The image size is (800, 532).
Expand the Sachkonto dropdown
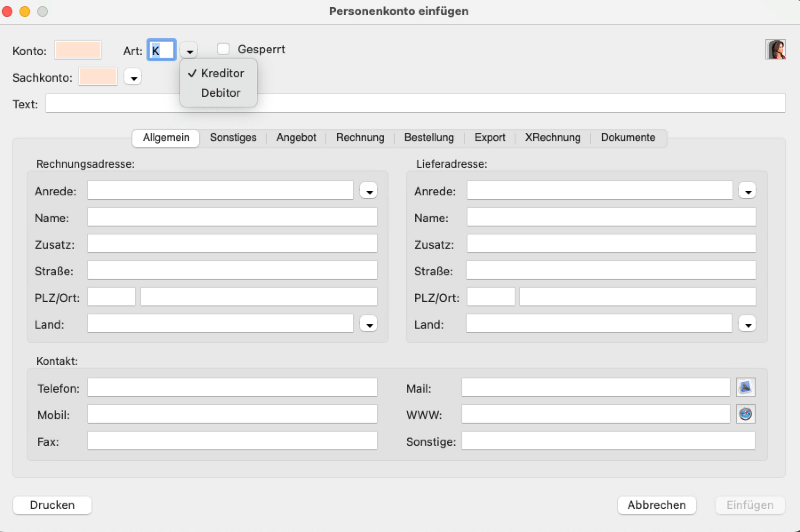click(x=133, y=78)
